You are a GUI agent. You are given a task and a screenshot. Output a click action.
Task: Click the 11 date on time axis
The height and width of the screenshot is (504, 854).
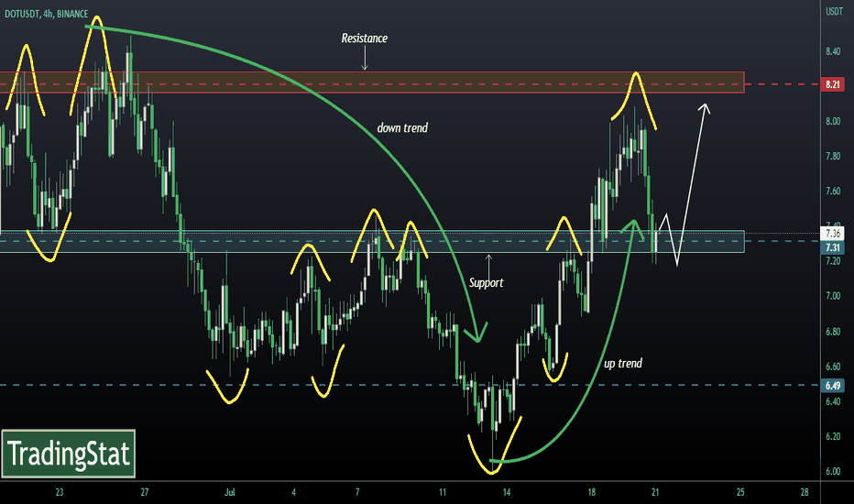(443, 492)
